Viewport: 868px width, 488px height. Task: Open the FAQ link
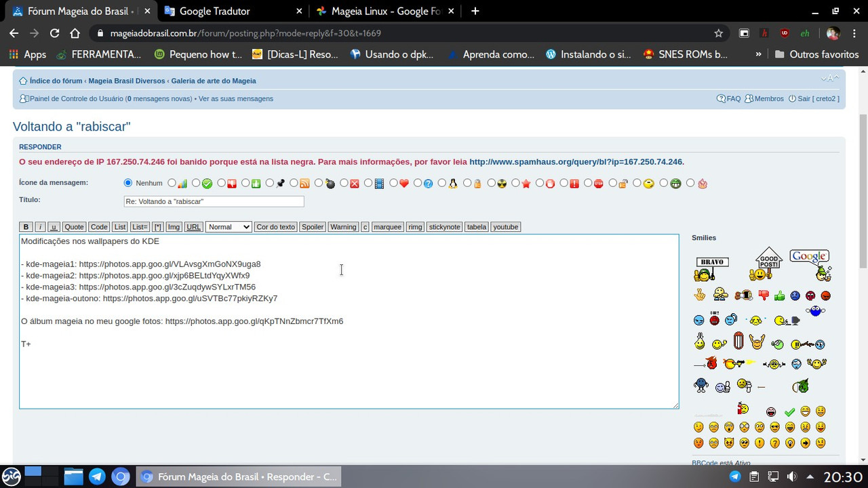[x=734, y=99]
